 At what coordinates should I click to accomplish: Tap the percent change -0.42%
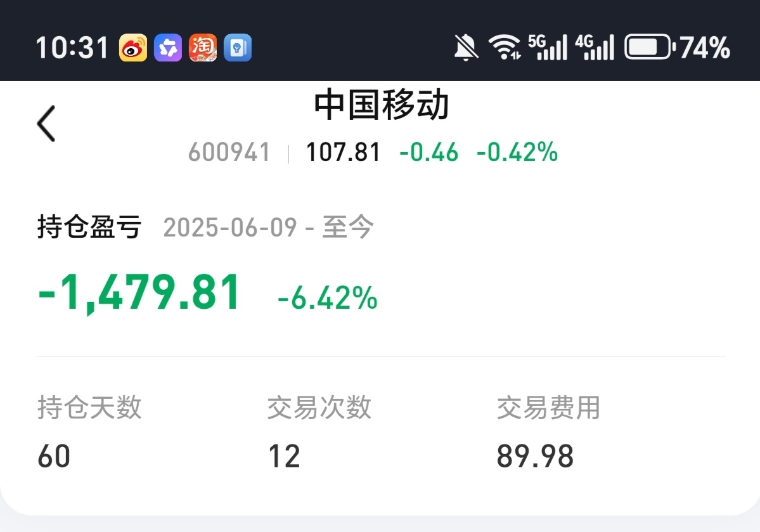[x=517, y=152]
